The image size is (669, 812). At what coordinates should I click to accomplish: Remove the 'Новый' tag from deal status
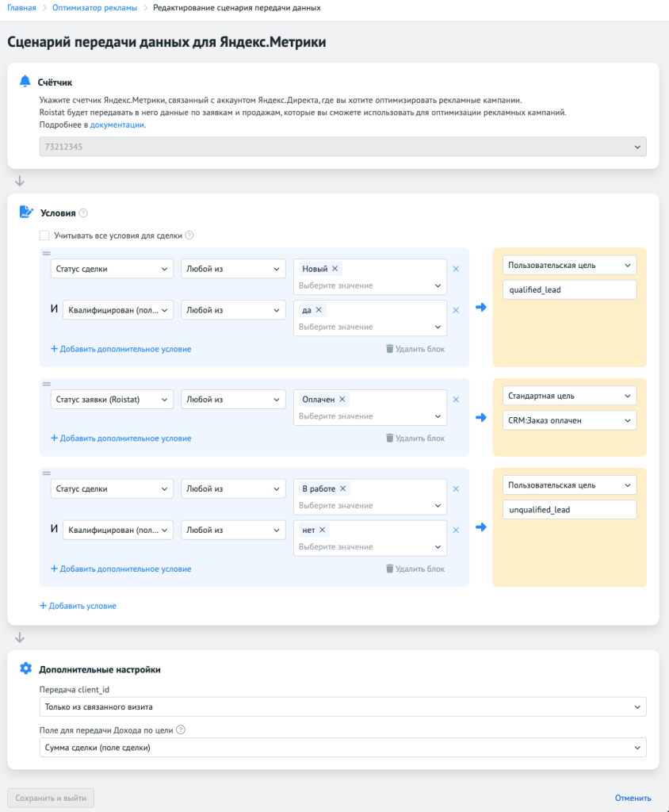pos(335,269)
